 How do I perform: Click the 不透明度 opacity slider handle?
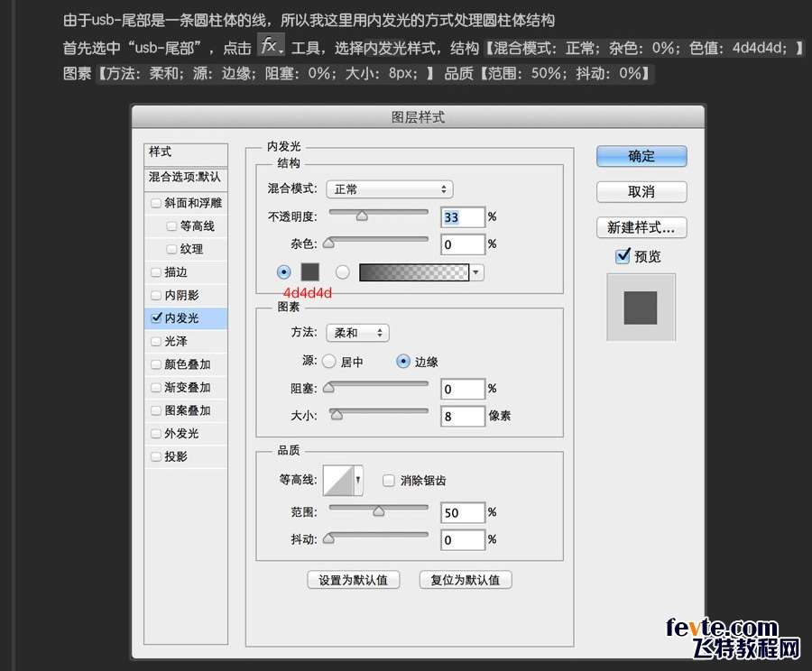point(362,216)
